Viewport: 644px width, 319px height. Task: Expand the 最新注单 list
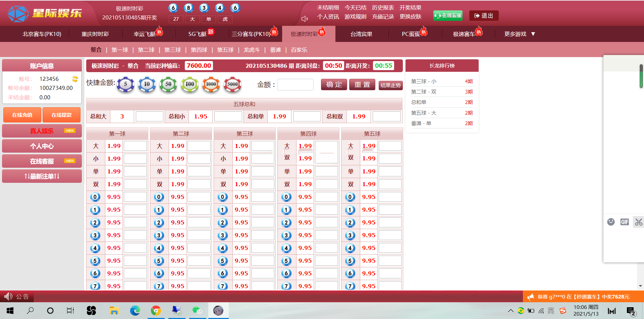pos(42,176)
